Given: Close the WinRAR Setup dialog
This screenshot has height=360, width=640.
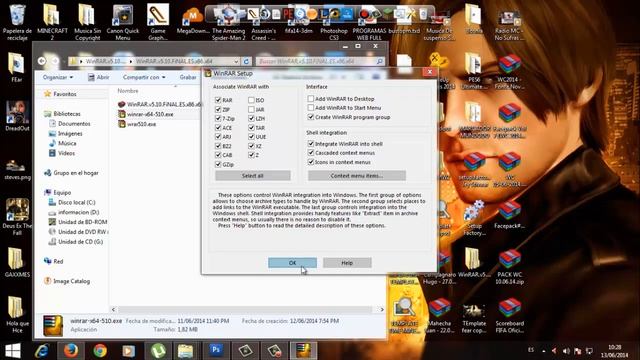Looking at the screenshot, I should [x=429, y=72].
